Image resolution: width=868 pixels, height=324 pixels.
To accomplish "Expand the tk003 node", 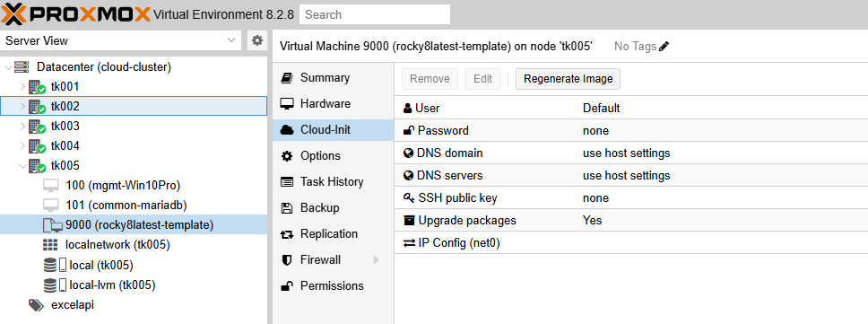I will pos(22,127).
